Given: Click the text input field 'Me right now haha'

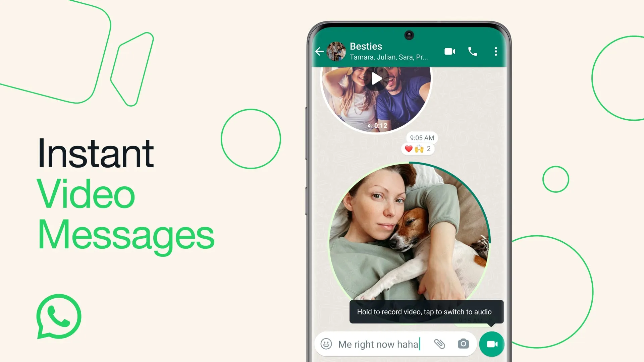Looking at the screenshot, I should pyautogui.click(x=378, y=344).
